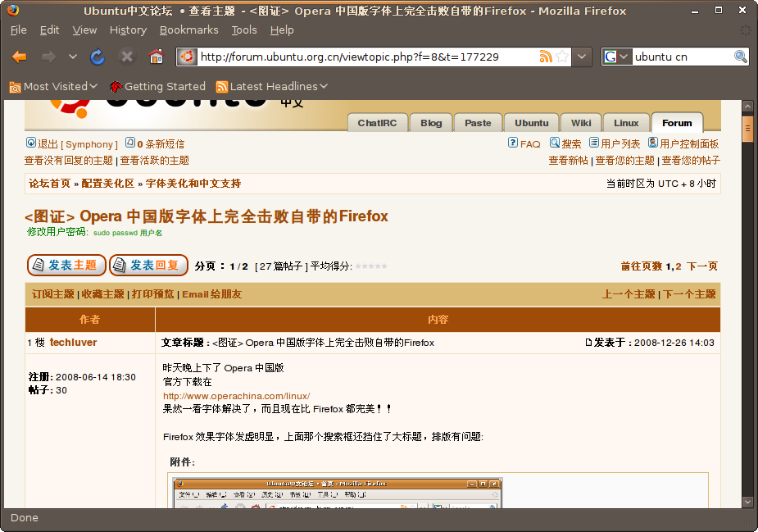This screenshot has width=758, height=532.
Task: Go to the Home page icon
Action: 157,57
